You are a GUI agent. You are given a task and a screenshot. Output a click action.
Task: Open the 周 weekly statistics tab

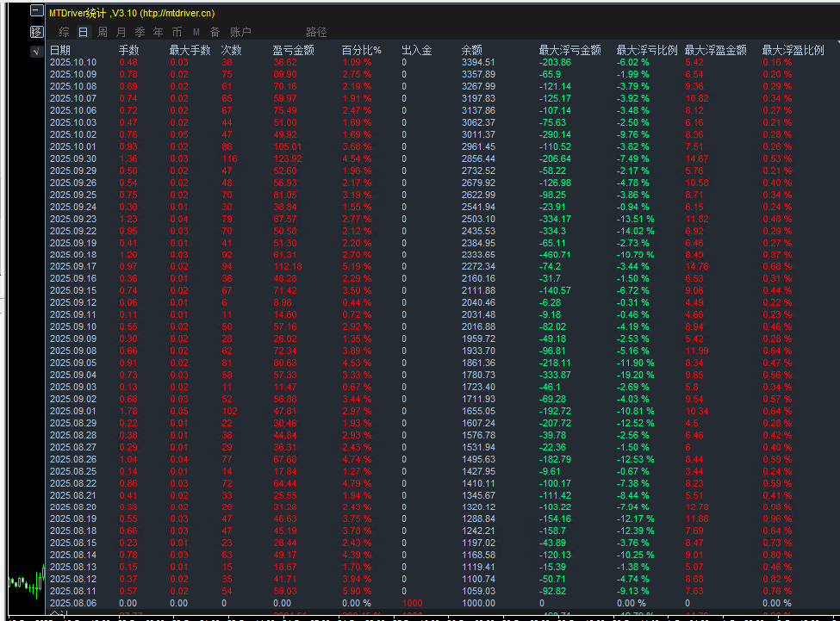[103, 32]
